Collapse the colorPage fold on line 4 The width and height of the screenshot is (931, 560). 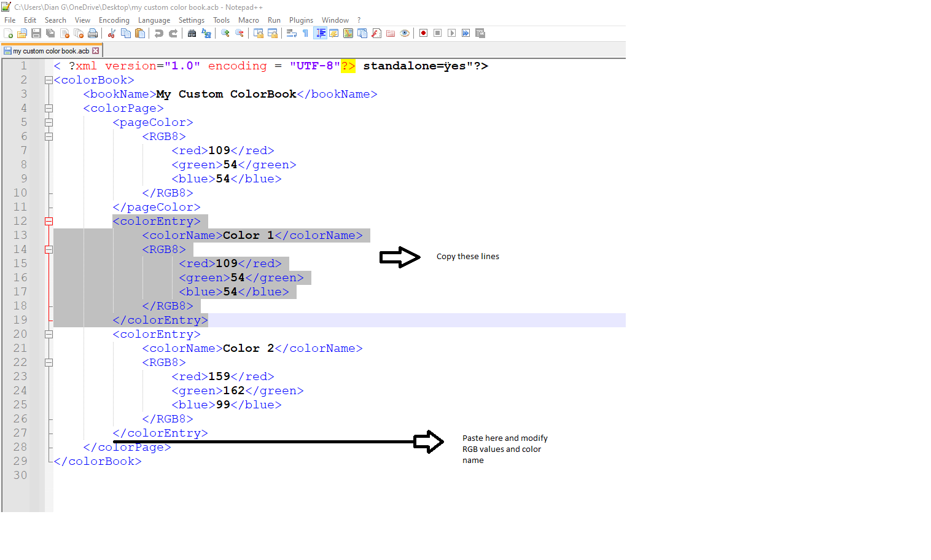point(49,108)
